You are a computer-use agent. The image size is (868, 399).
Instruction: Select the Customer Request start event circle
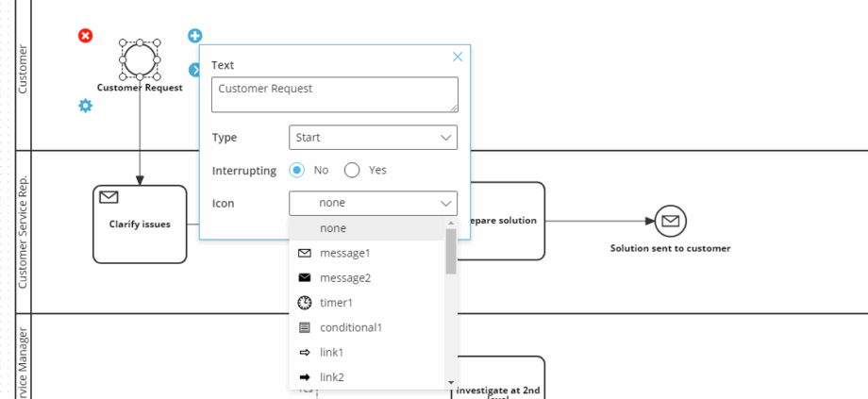[x=139, y=60]
